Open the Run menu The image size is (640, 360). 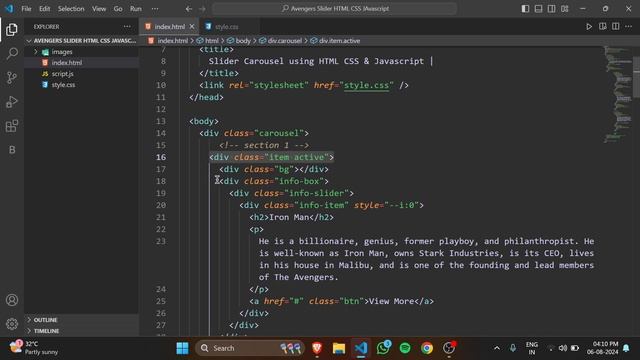(x=136, y=9)
